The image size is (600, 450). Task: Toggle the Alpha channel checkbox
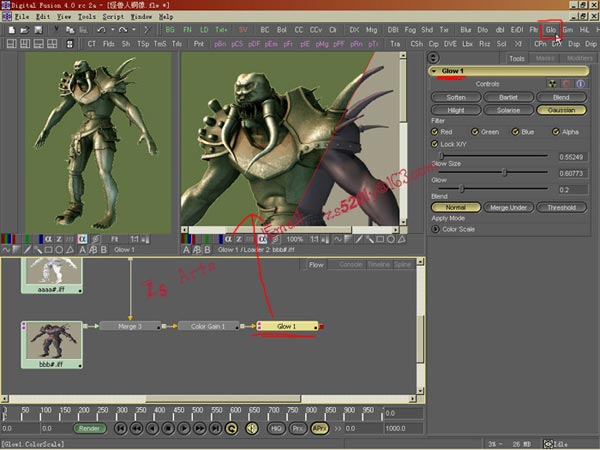(x=556, y=132)
